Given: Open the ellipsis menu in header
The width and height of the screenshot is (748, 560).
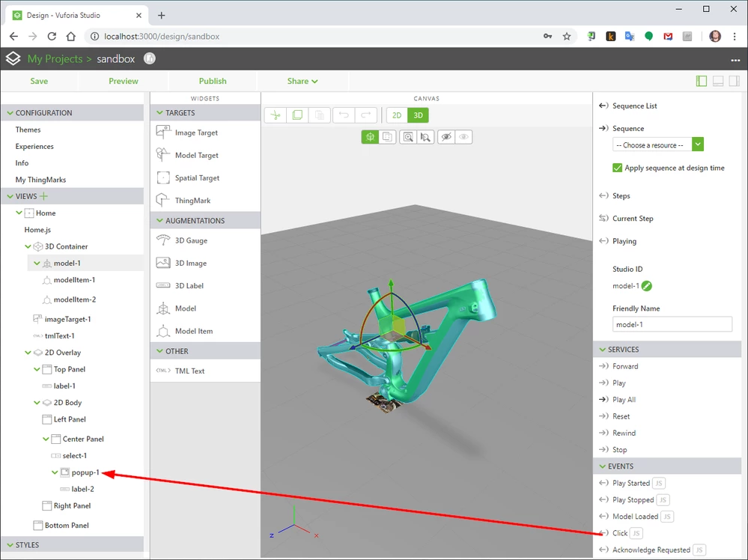Looking at the screenshot, I should [x=735, y=60].
